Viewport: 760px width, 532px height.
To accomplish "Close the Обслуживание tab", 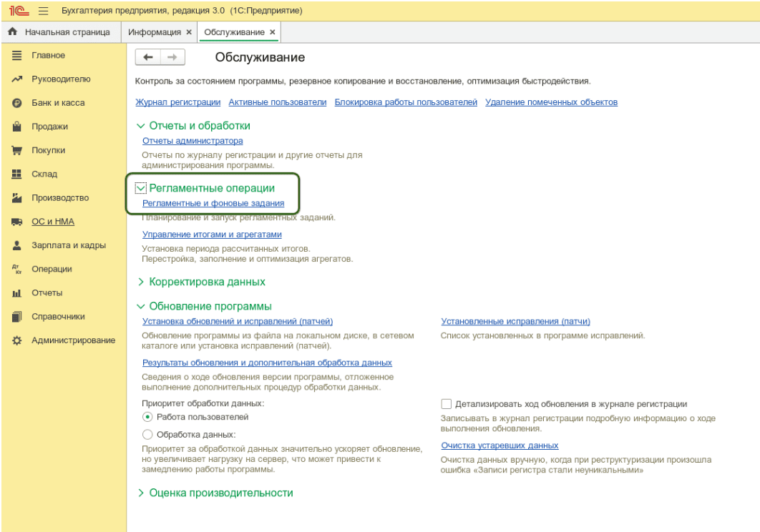I will coord(273,32).
